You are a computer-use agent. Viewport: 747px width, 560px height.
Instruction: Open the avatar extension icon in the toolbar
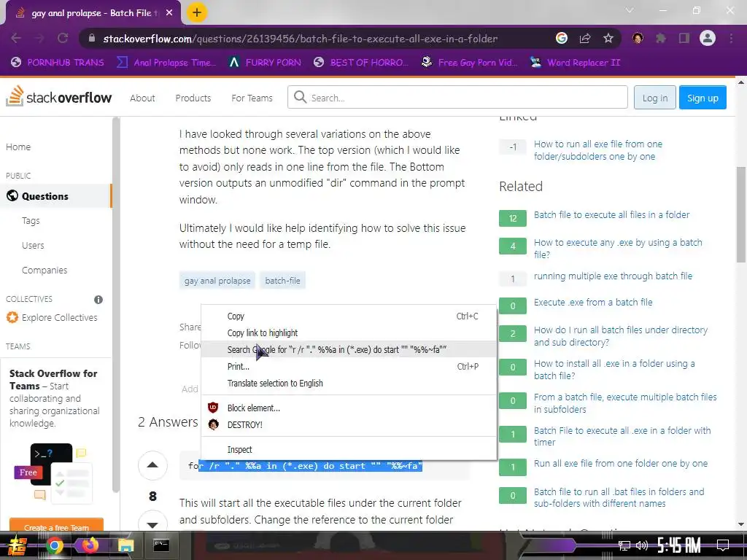638,39
